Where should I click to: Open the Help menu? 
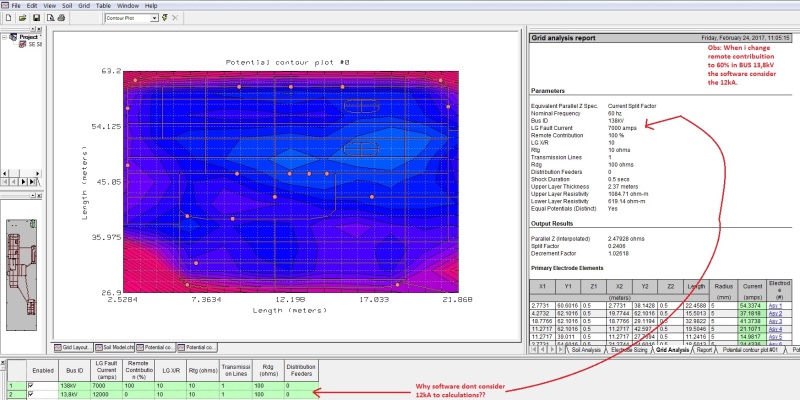pyautogui.click(x=151, y=6)
